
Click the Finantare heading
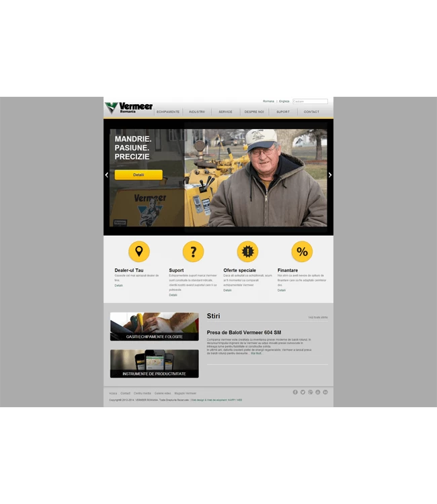(288, 270)
